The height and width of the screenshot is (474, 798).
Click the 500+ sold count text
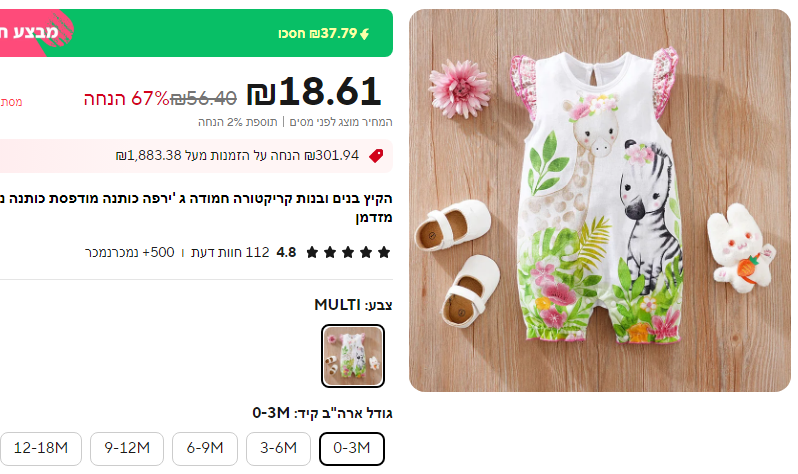point(130,253)
